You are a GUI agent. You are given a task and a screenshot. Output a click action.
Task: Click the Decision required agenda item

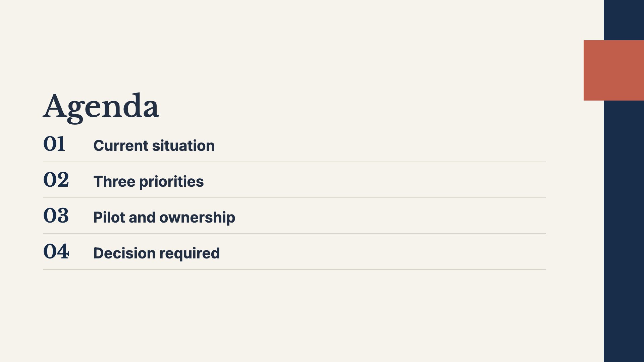[157, 253]
